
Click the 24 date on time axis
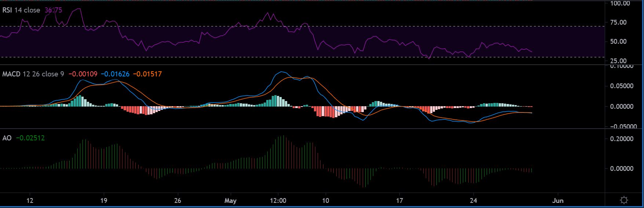(x=473, y=201)
